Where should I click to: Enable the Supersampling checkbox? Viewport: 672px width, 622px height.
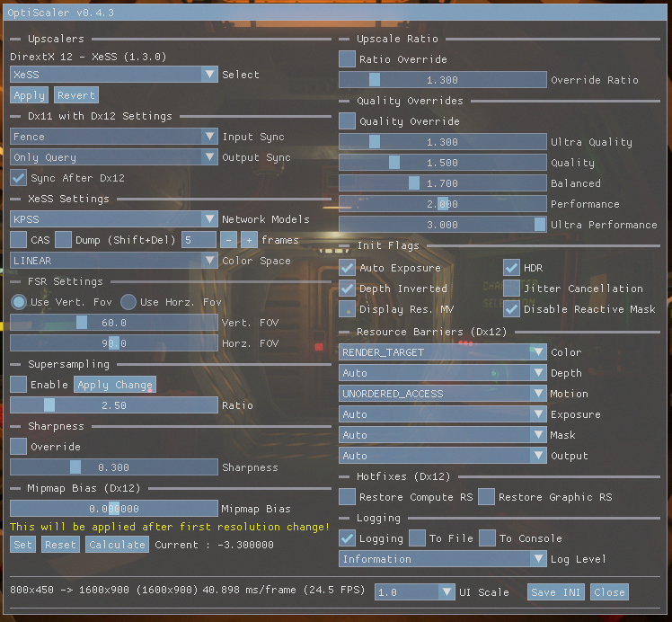pyautogui.click(x=19, y=385)
